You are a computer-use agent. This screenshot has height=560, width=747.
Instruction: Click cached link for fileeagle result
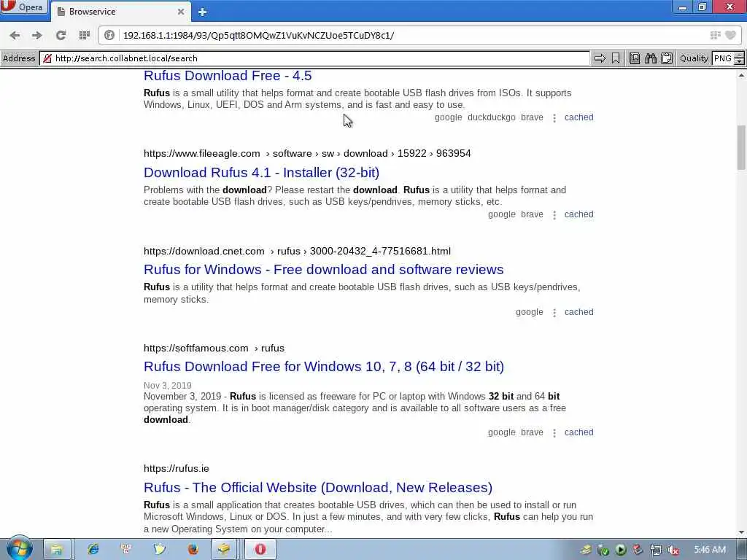pos(578,214)
